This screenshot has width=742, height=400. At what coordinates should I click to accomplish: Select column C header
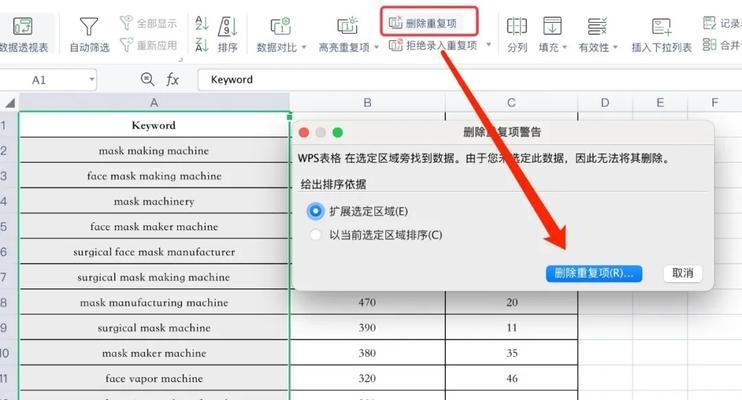tap(511, 103)
